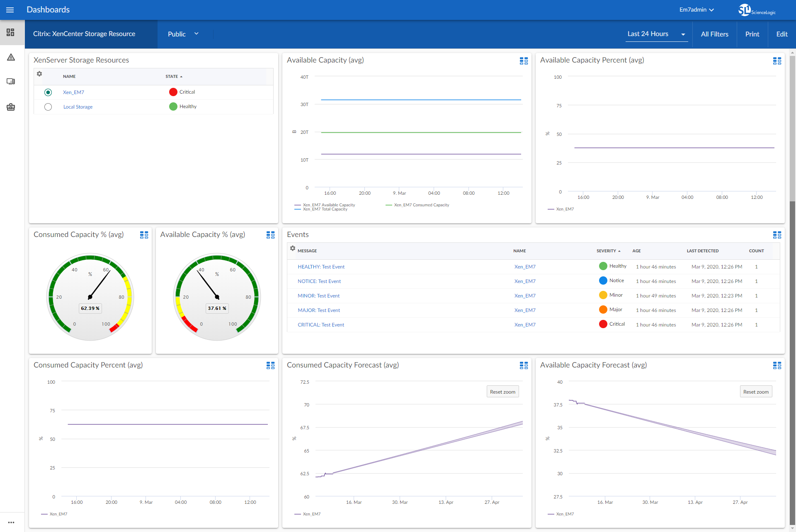
Task: Toggle Xen_EM7 legend in Consumed Capacity Forecast chart
Action: pos(308,514)
